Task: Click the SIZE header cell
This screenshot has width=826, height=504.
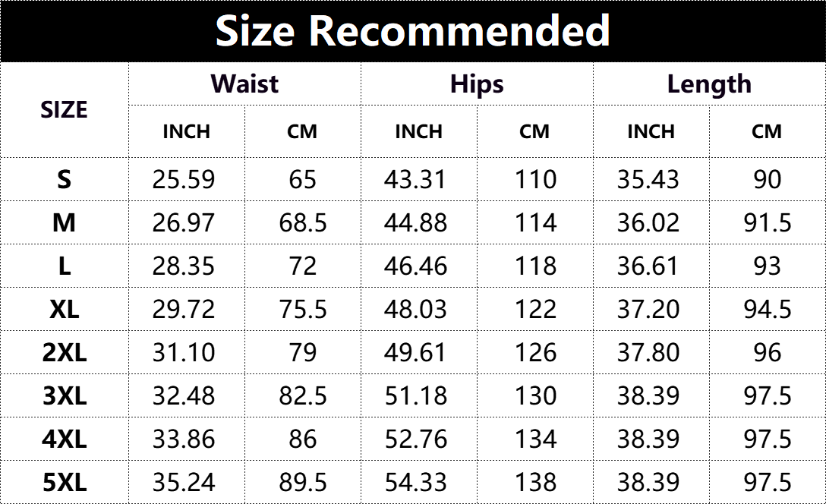Action: [x=64, y=110]
